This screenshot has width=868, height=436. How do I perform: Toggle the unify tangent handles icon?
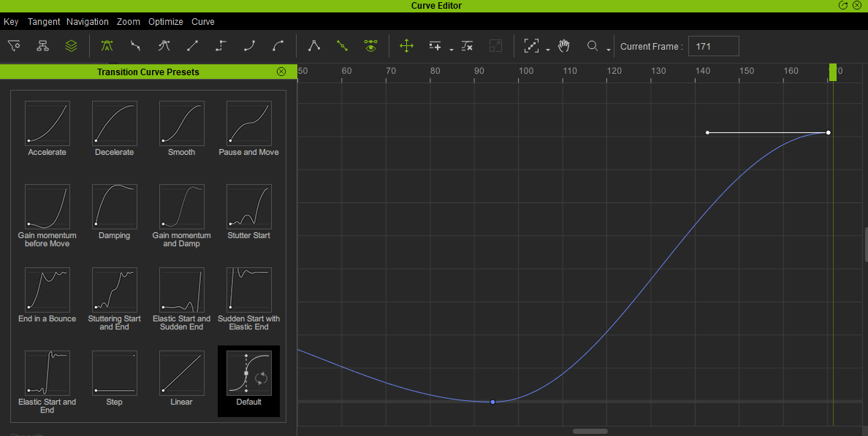pos(342,46)
